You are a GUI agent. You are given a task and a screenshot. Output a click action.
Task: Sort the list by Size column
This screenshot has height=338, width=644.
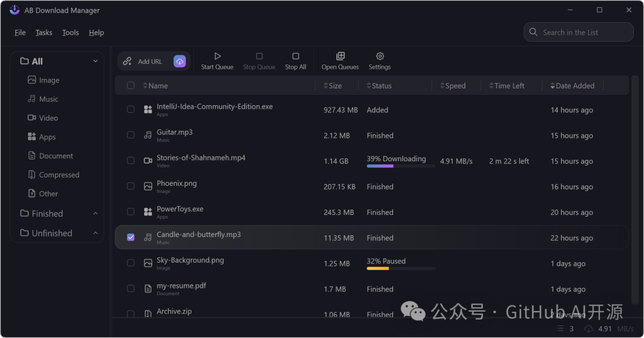tap(333, 85)
